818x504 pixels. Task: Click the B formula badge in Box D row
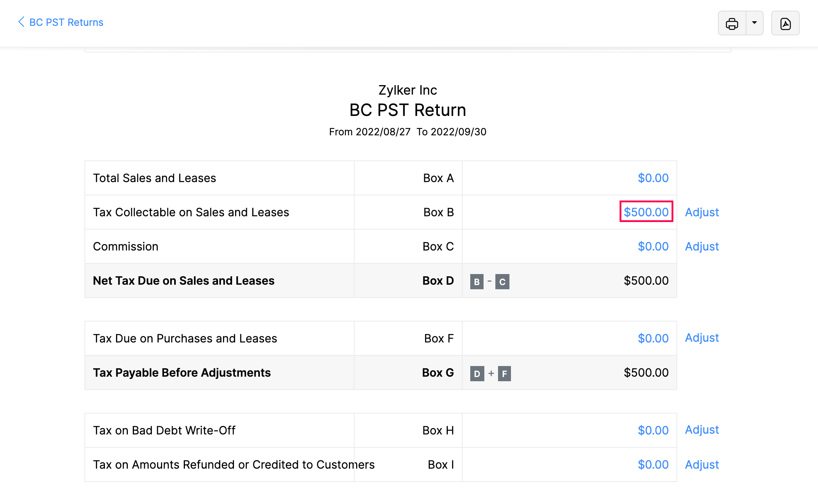coord(476,282)
